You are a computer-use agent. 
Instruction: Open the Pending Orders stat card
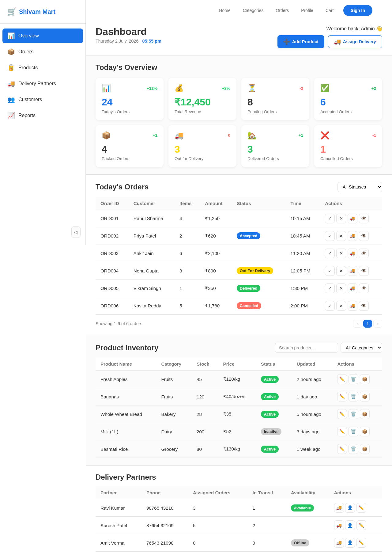click(x=275, y=99)
